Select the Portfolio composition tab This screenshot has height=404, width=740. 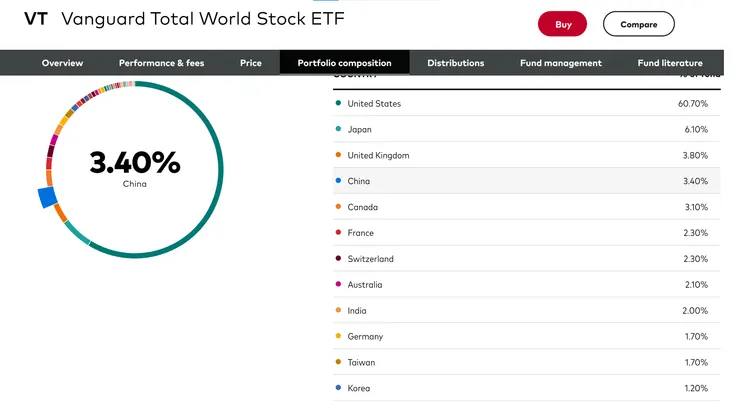(x=344, y=63)
